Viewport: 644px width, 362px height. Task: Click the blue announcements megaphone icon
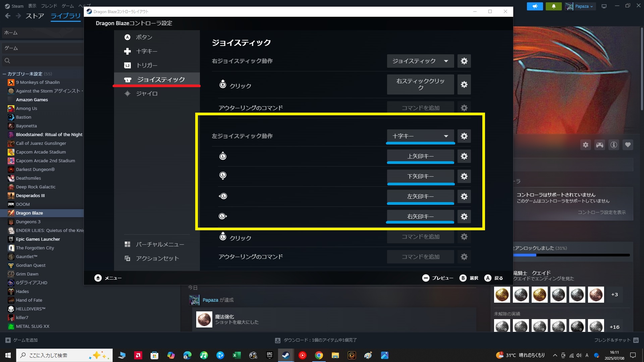pyautogui.click(x=535, y=6)
